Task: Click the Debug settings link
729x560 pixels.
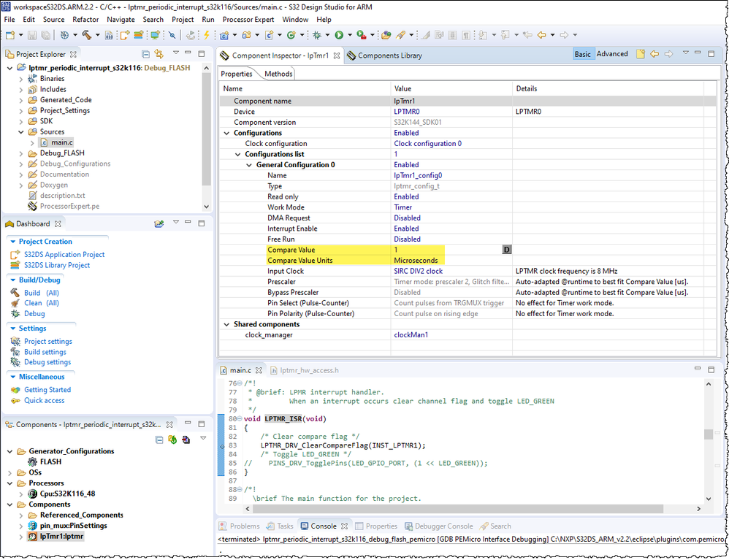Action: tap(47, 362)
